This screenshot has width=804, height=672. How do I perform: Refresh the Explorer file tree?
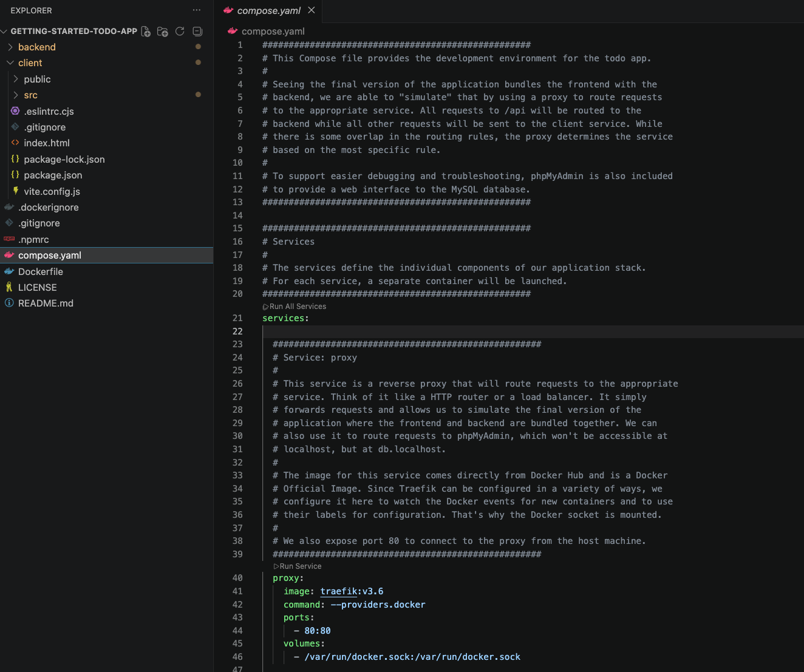[x=180, y=32]
